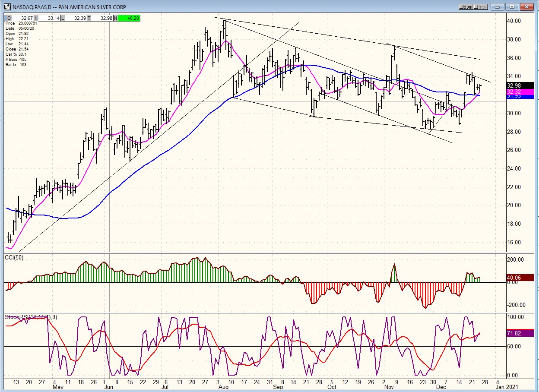Minimize the PAAS chart window
Viewport: 539px width, 392px height.
pos(498,7)
